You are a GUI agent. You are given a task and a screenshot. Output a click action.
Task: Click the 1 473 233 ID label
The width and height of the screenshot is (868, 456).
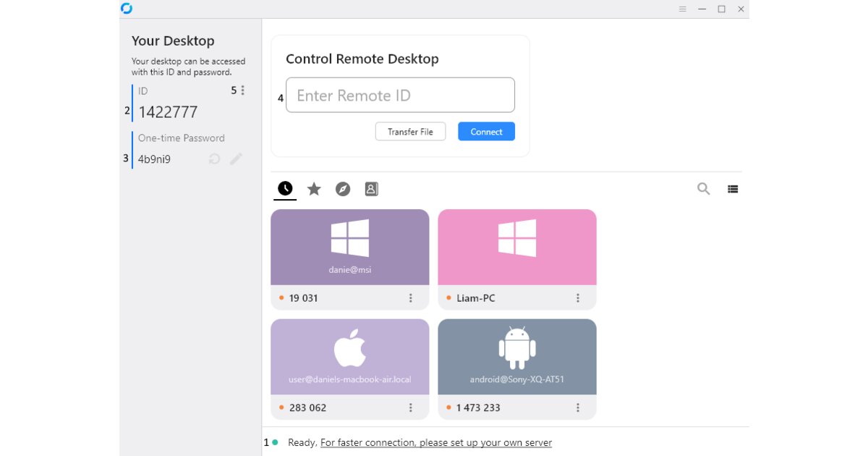(478, 408)
